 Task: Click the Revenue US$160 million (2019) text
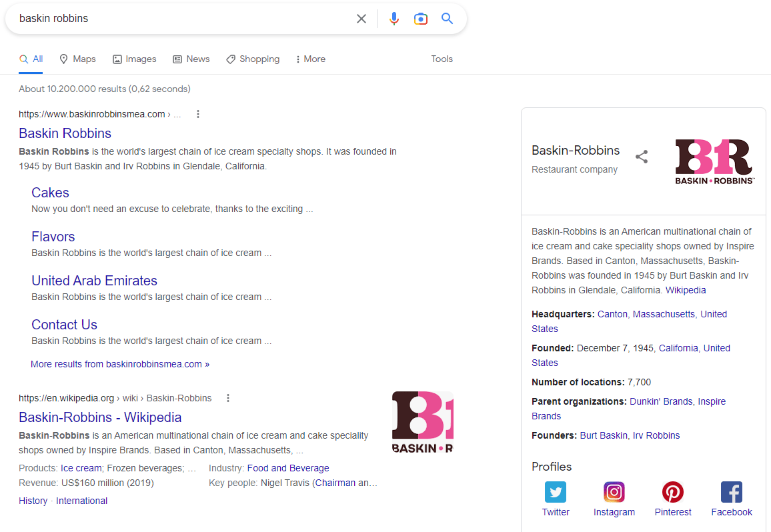(86, 483)
